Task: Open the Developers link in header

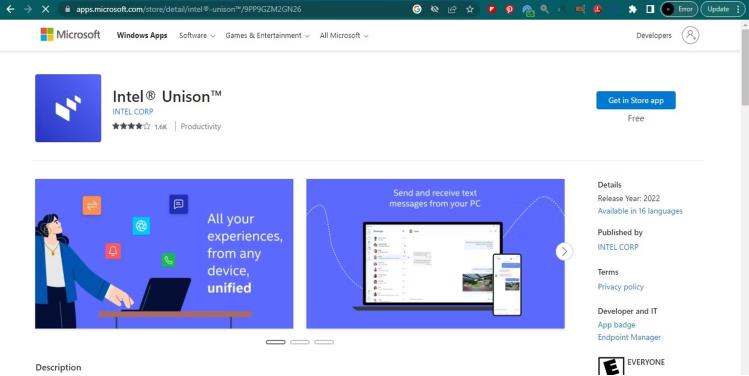Action: (x=653, y=35)
